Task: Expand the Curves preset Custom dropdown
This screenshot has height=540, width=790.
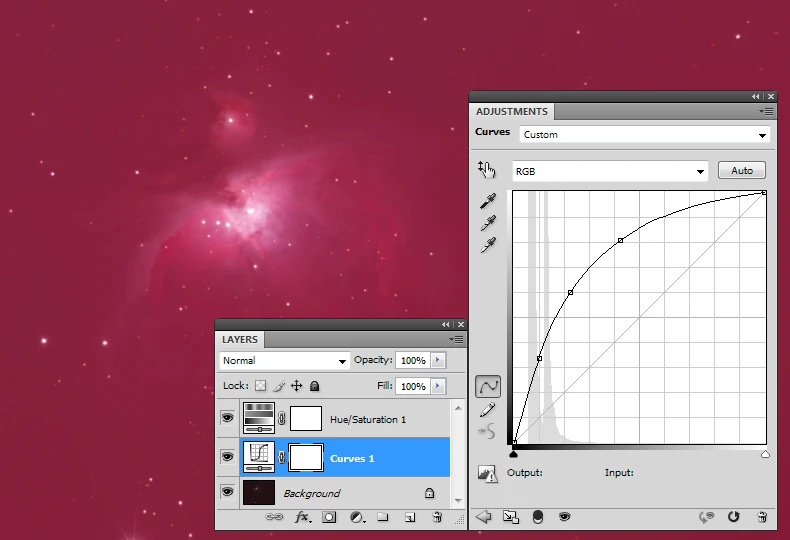Action: click(644, 135)
